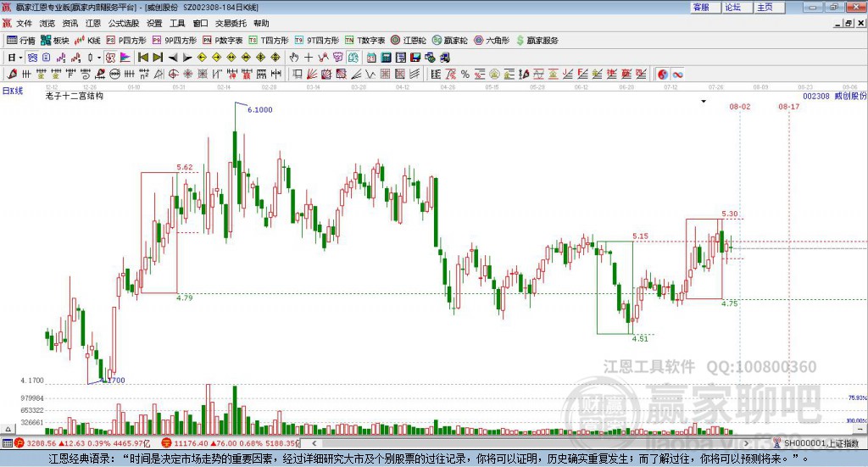Image resolution: width=868 pixels, height=467 pixels.
Task: Click the black right arrow step-forward icon
Action: coord(187,58)
